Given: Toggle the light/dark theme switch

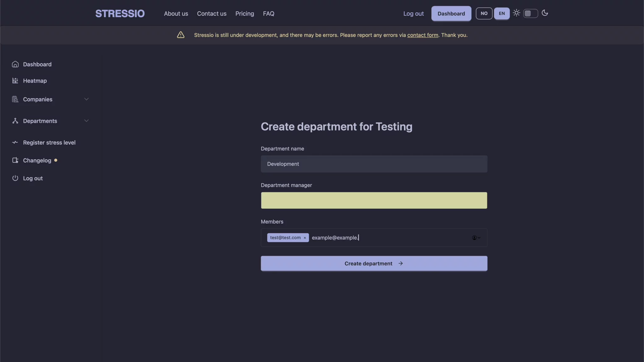Looking at the screenshot, I should 530,14.
